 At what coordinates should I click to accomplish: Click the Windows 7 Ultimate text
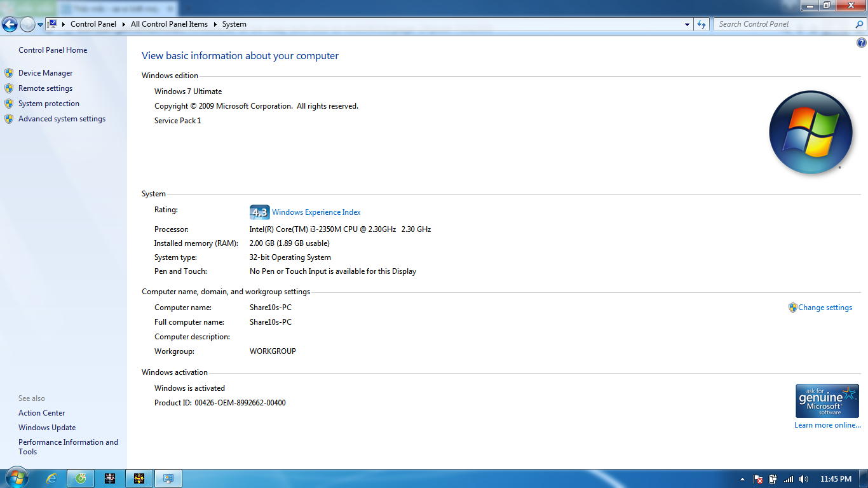[188, 91]
